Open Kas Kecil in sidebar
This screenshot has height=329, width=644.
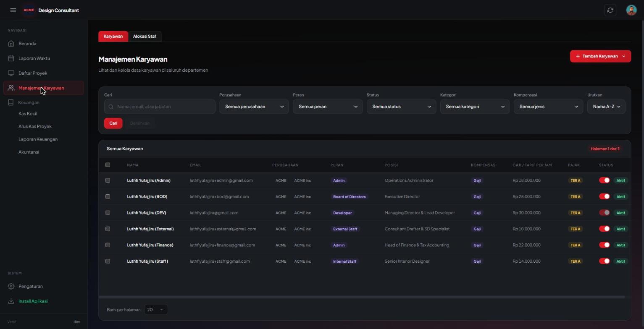(28, 114)
